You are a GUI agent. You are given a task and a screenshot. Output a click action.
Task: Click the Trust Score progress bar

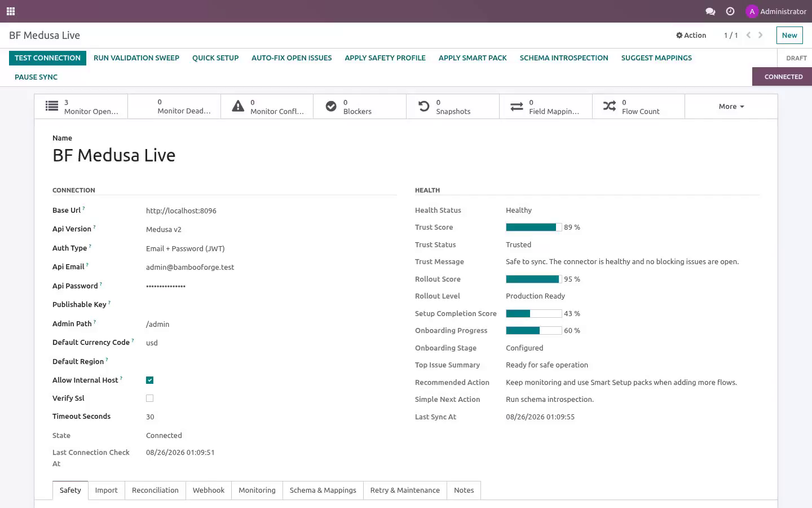pyautogui.click(x=533, y=227)
